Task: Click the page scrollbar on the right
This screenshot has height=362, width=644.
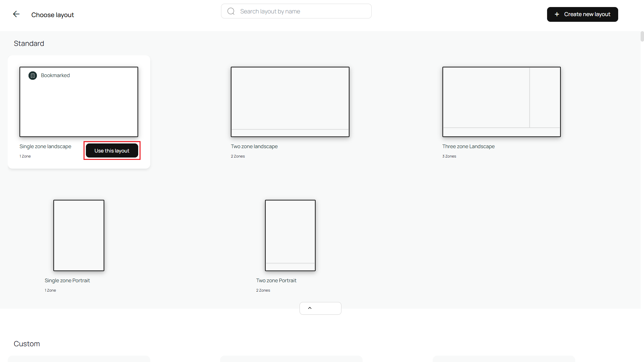Action: [x=641, y=36]
